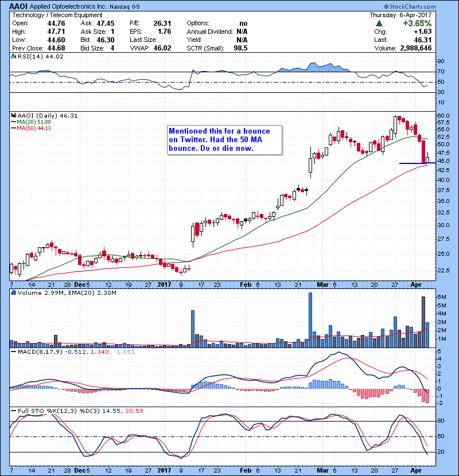Click the Technology / Telecom Equipment sector text
This screenshot has height=476, width=459.
[57, 15]
